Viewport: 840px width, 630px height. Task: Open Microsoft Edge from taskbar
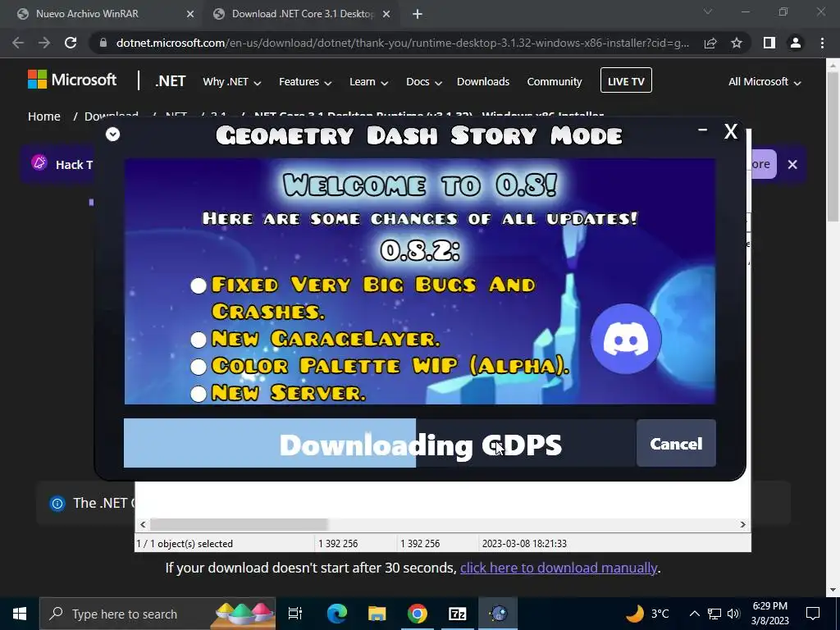tap(337, 614)
